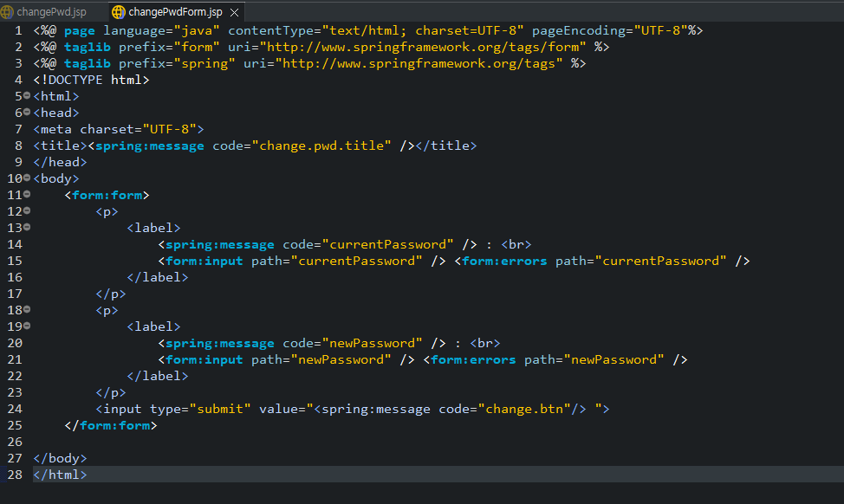Screen dimensions: 844x504
Task: Click the changePwd.jsp tab globe icon
Action: (6, 12)
